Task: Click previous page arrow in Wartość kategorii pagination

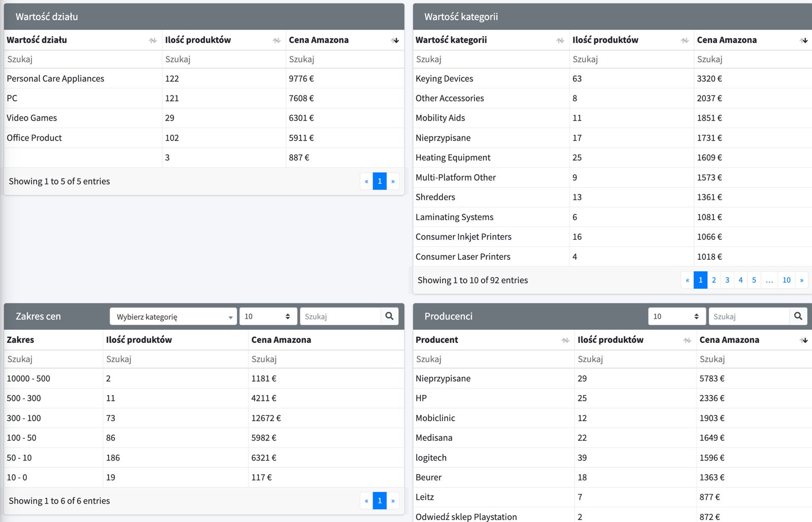Action: 688,280
